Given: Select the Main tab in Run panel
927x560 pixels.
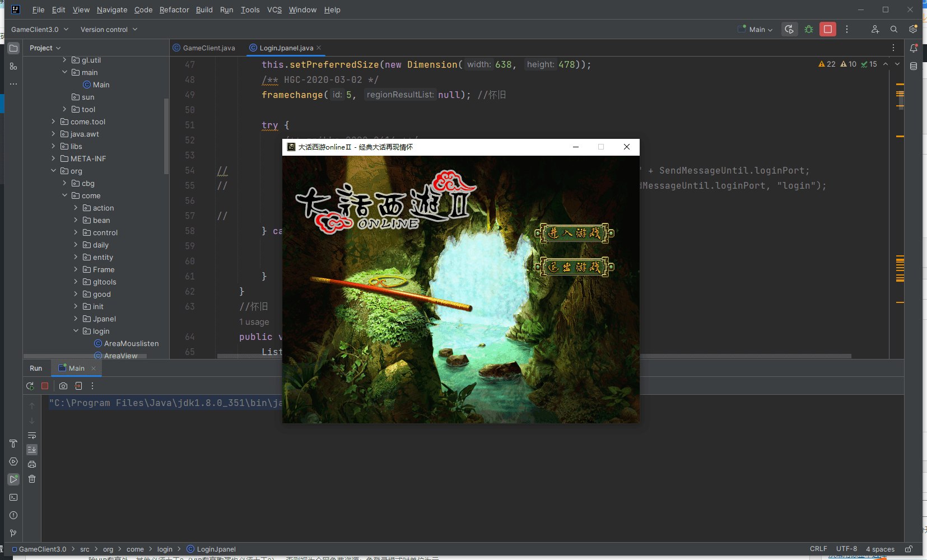Looking at the screenshot, I should [x=72, y=368].
